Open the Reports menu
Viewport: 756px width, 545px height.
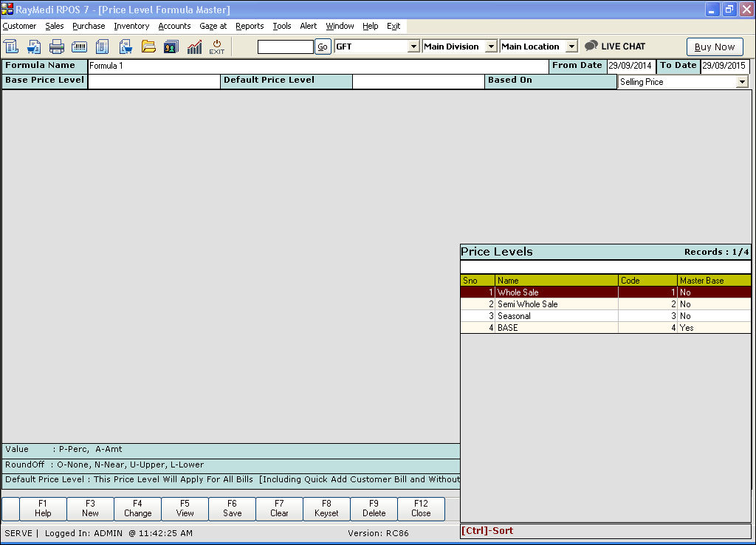coord(250,26)
